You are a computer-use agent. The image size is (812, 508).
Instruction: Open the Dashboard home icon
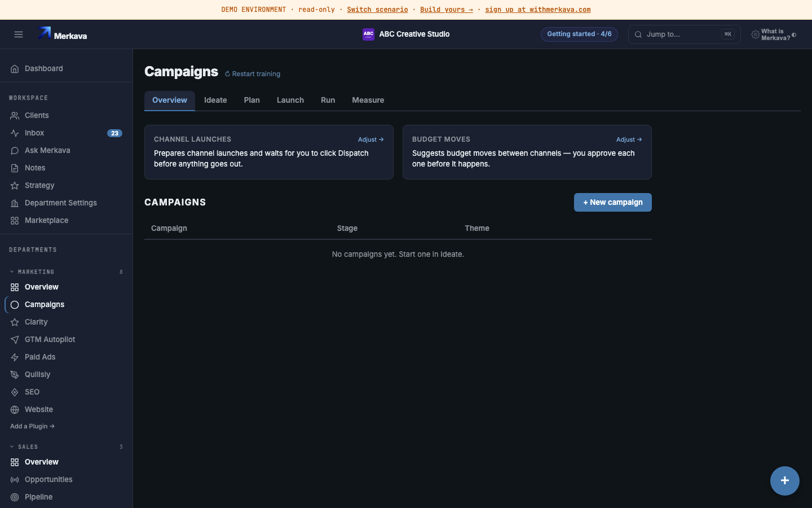pyautogui.click(x=15, y=69)
